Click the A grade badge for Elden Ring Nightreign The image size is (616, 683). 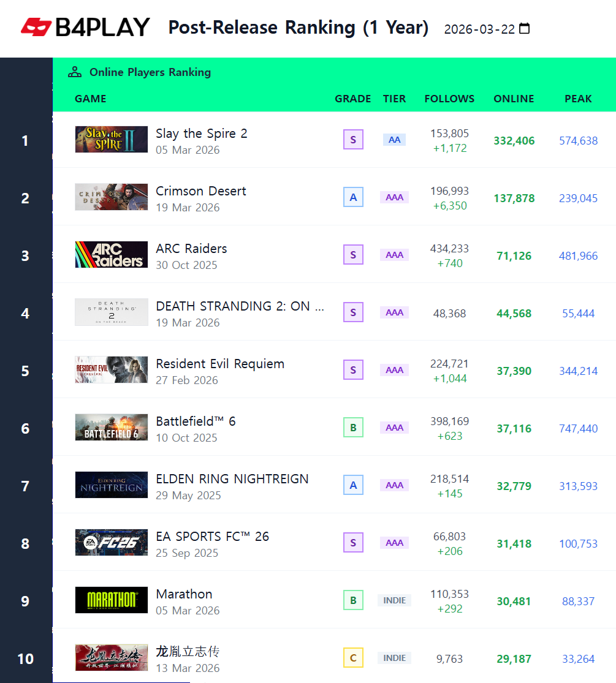pos(353,485)
